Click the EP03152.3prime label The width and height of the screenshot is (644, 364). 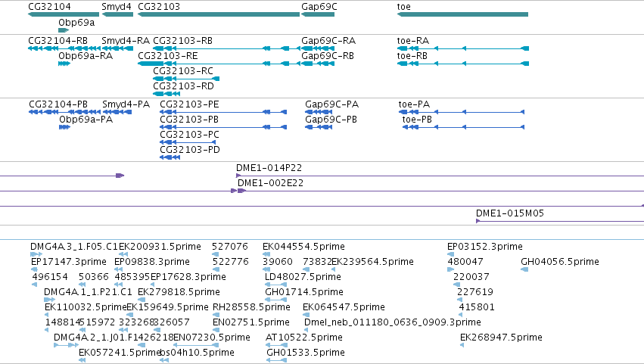tap(485, 247)
